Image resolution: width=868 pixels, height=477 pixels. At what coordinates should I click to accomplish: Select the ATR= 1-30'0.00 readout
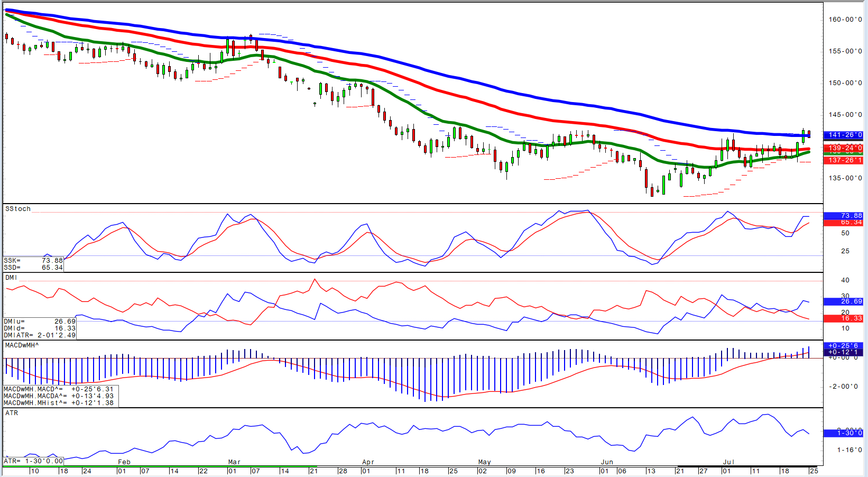point(33,461)
